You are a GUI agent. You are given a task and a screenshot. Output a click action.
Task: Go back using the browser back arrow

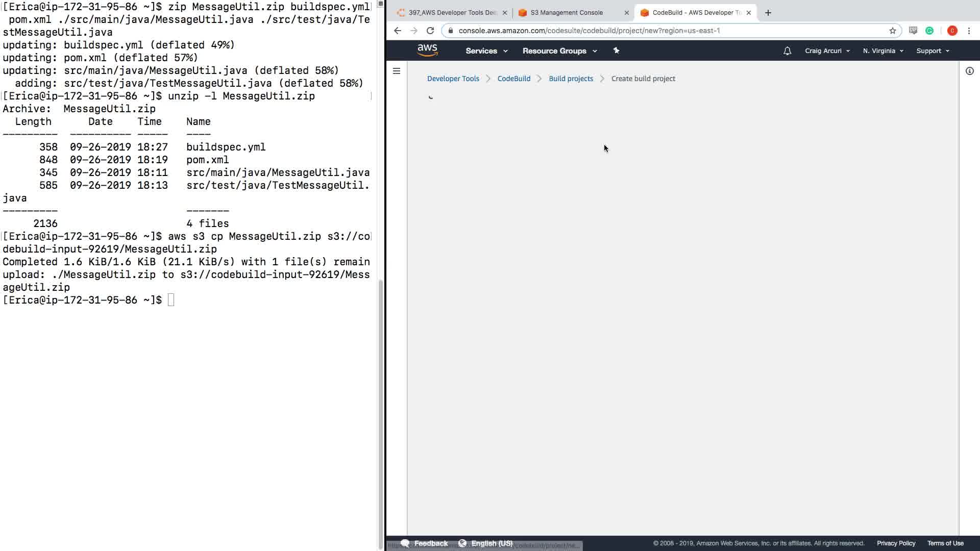(398, 31)
